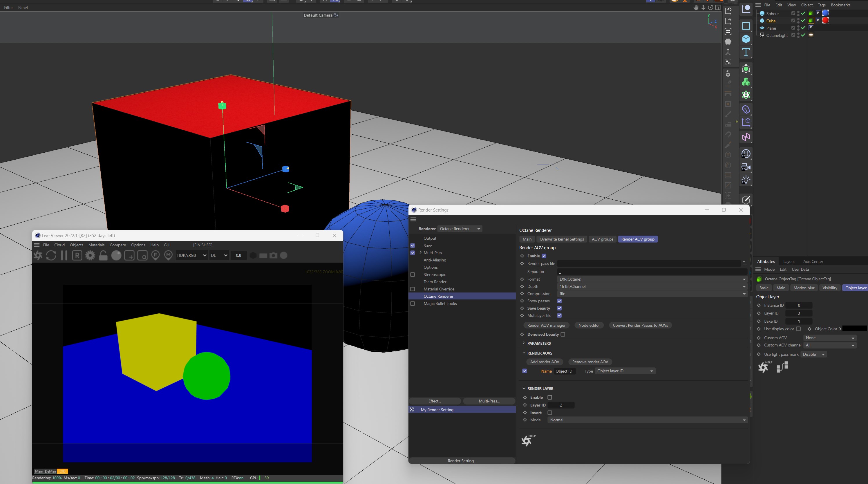The height and width of the screenshot is (484, 868).
Task: Open the Materials menu in Live Viewer
Action: (x=96, y=245)
